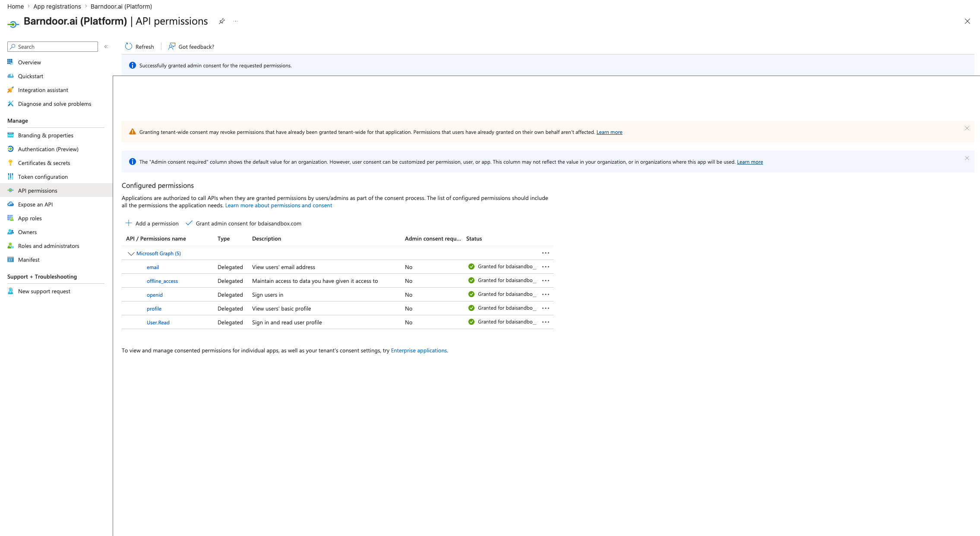Click the pin icon beside page title

click(221, 21)
